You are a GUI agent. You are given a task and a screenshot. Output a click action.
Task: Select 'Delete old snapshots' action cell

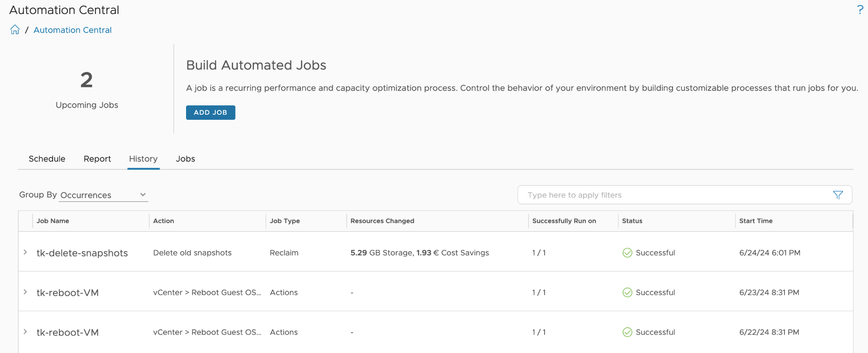tap(192, 253)
